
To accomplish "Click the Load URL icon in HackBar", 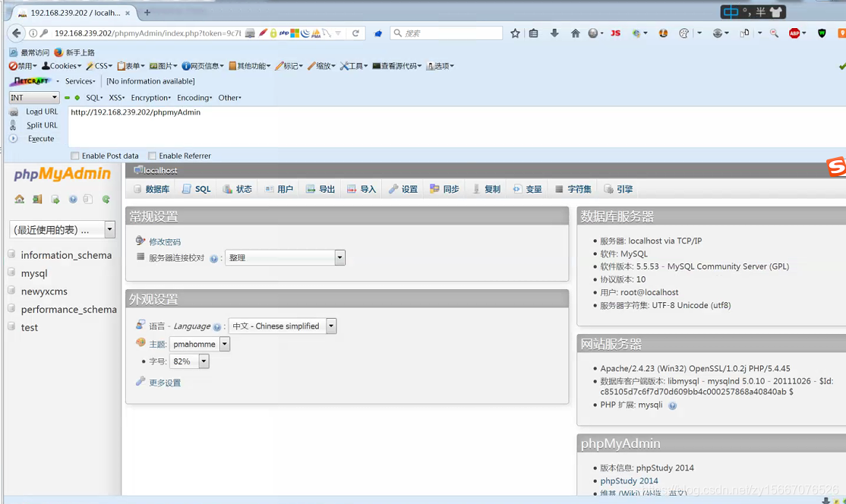I will coord(14,112).
